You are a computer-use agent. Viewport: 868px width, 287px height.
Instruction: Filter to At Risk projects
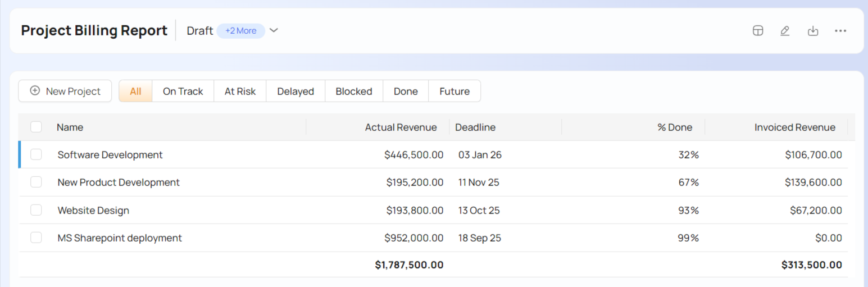(240, 91)
